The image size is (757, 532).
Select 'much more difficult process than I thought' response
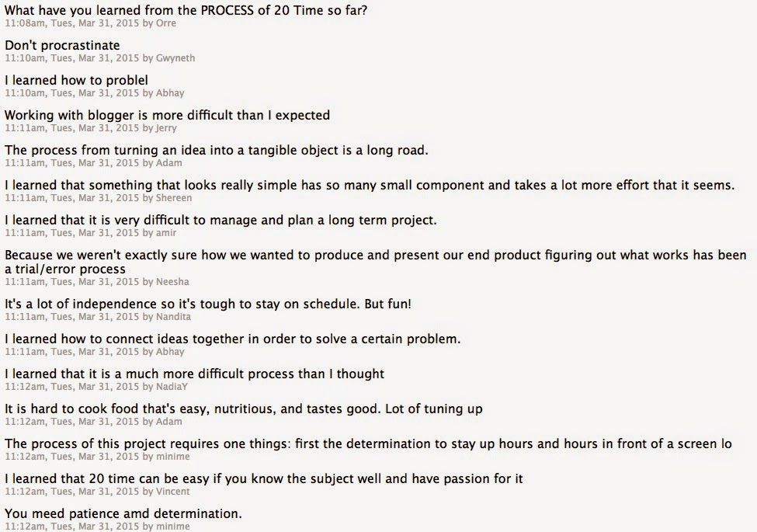point(194,374)
